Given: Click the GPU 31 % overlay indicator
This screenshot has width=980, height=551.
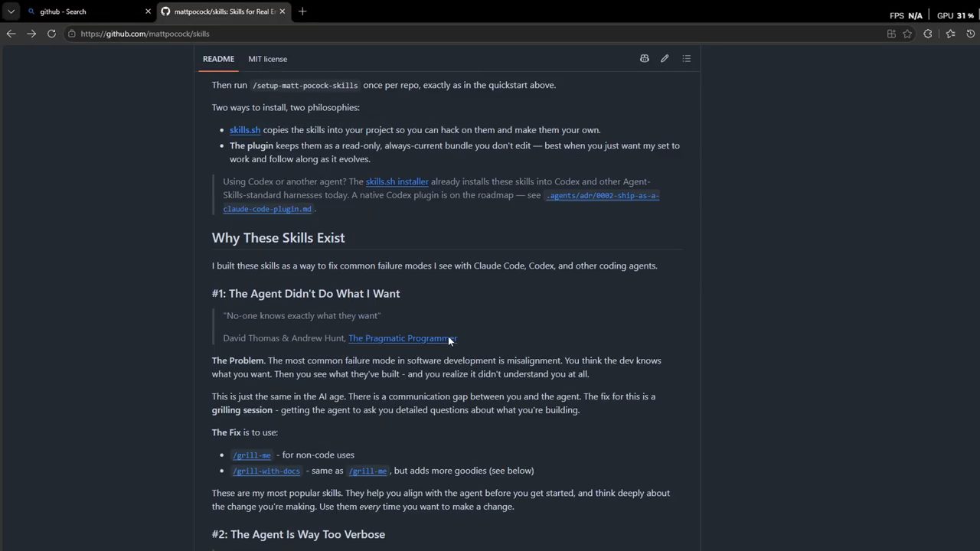Looking at the screenshot, I should [955, 15].
